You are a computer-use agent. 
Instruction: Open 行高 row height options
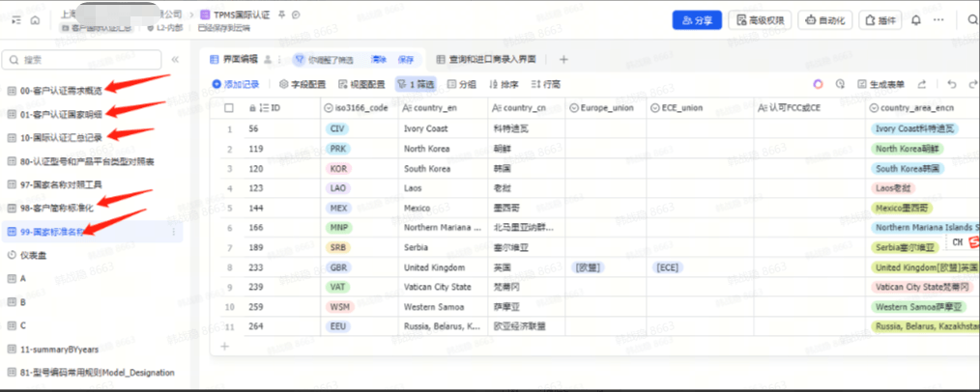(546, 84)
